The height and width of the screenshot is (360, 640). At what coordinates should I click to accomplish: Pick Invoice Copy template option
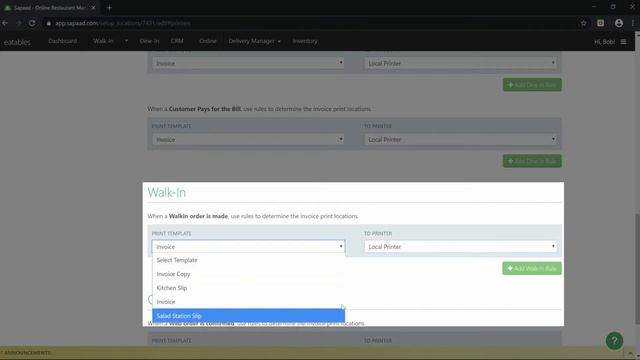click(248, 274)
